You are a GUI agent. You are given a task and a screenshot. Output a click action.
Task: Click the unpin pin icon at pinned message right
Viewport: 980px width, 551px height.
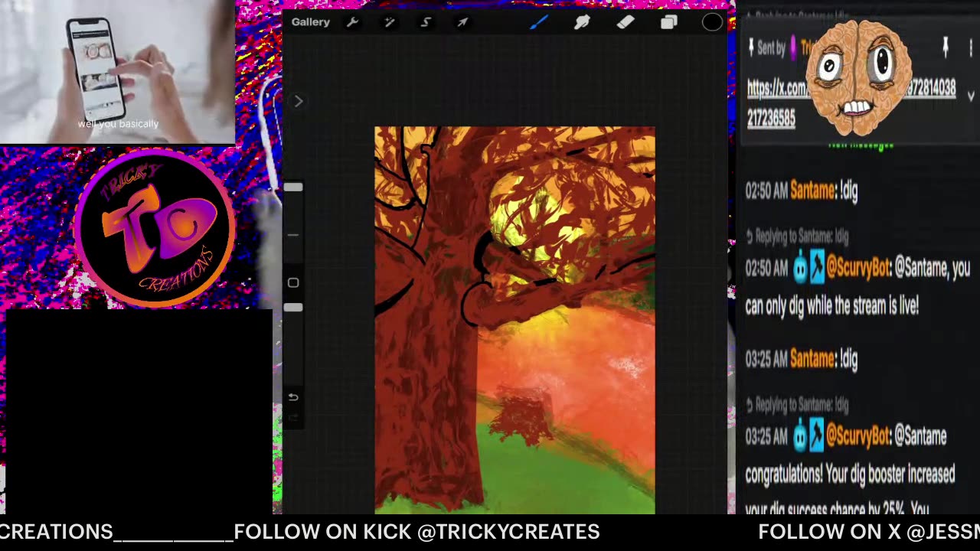[946, 47]
